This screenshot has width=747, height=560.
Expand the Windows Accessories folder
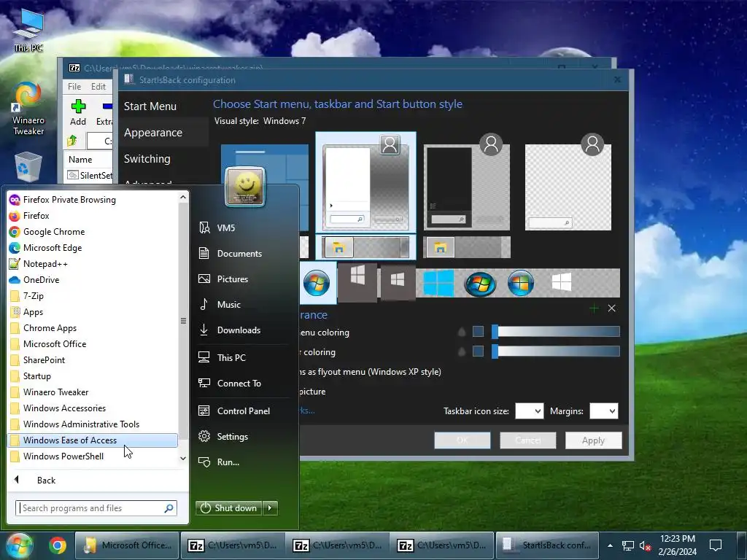pos(93,408)
